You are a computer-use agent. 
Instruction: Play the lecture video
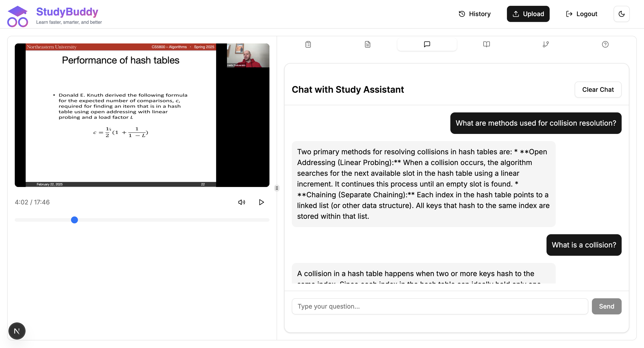261,202
